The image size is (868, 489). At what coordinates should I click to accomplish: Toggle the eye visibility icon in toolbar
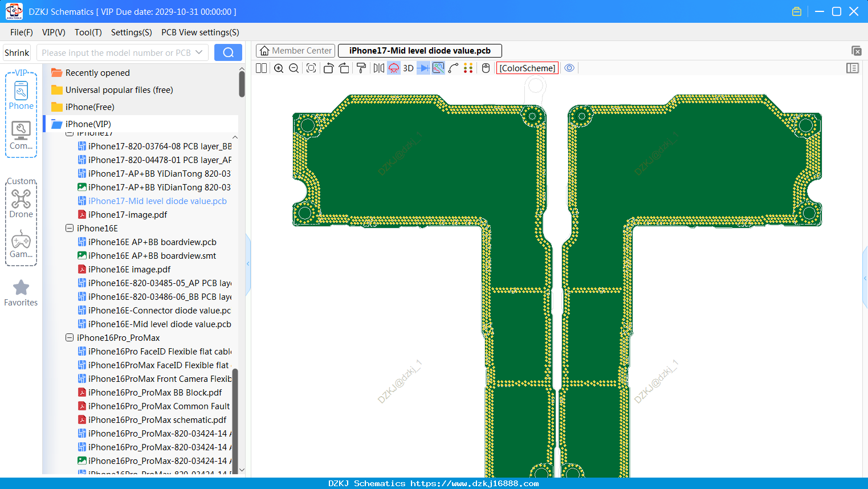pyautogui.click(x=569, y=68)
